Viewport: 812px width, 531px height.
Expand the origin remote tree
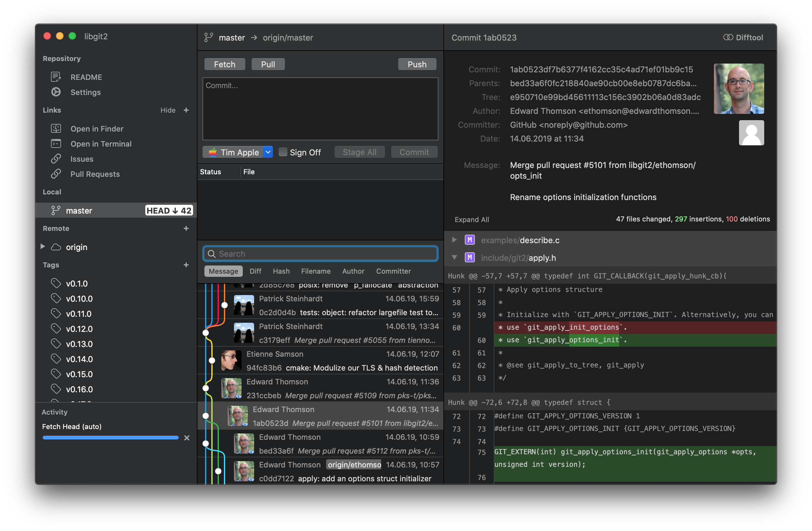[x=43, y=246]
